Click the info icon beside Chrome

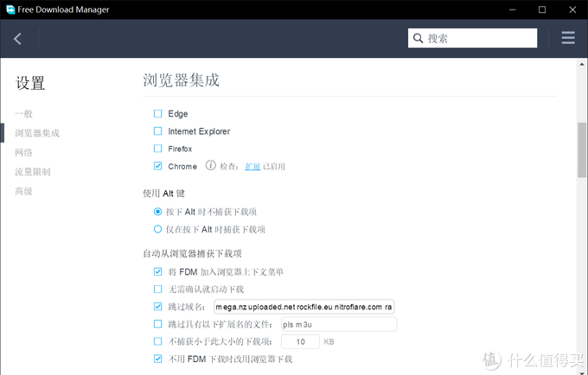coord(210,166)
